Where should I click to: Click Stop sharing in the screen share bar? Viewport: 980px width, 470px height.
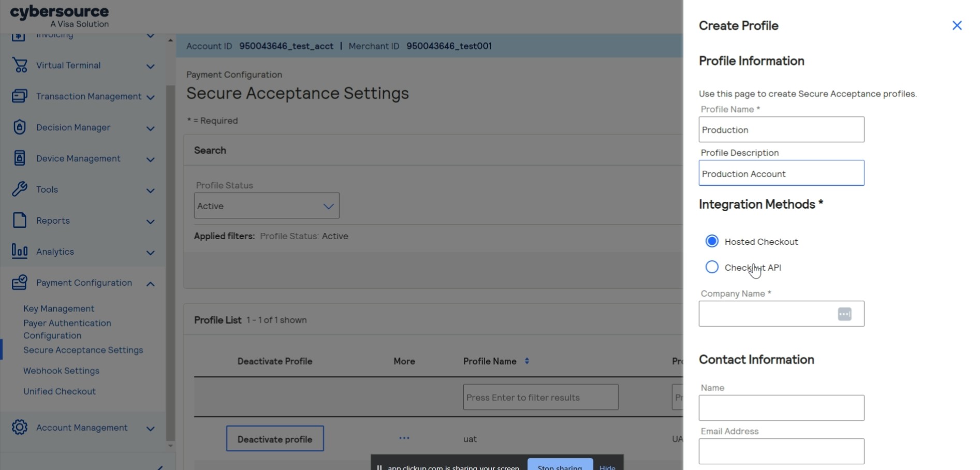coord(560,465)
